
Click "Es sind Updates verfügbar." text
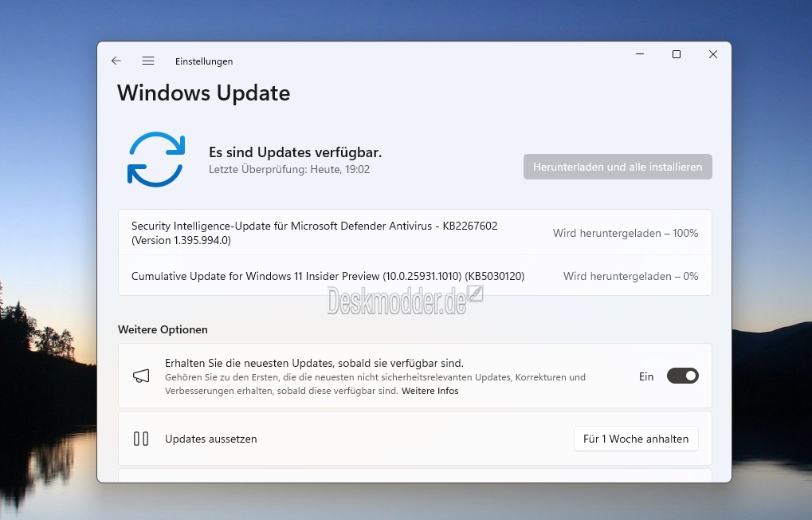pos(295,152)
